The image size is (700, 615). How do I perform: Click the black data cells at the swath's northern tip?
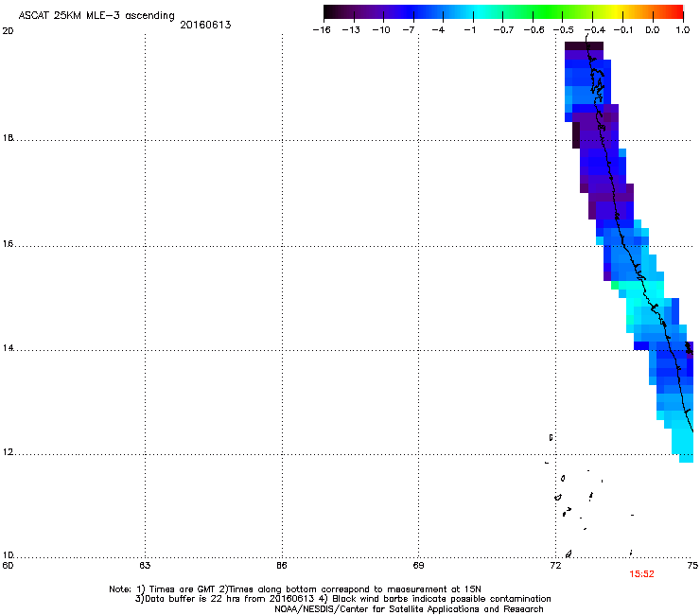(584, 45)
